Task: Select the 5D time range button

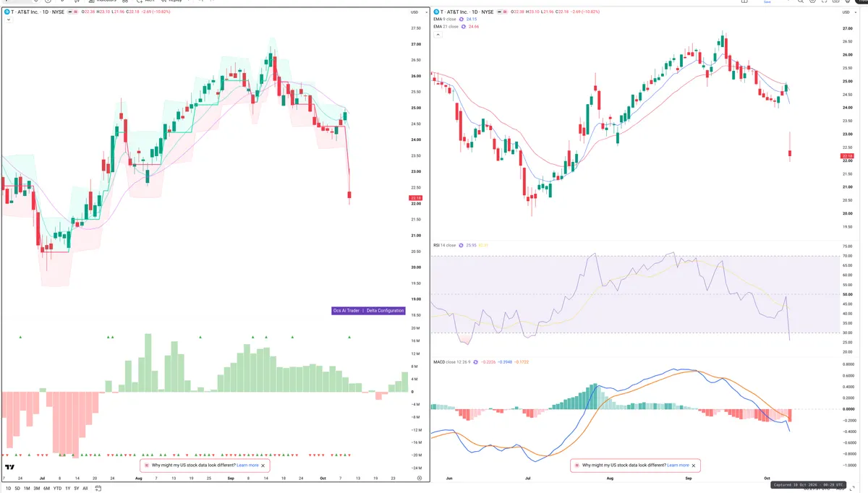Action: (17, 489)
